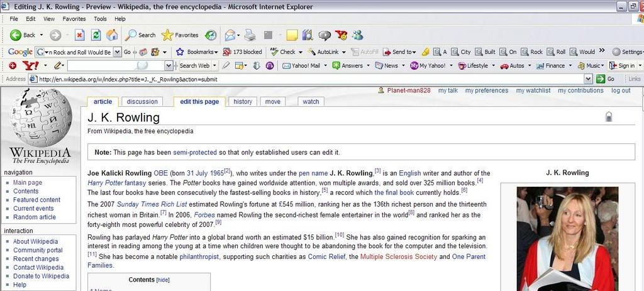This screenshot has height=291, width=644.
Task: Show more Google toolbar buttons chevron
Action: (x=602, y=51)
